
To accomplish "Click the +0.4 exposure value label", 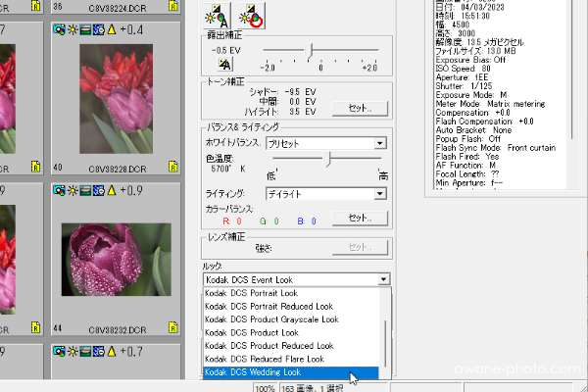I will tap(131, 30).
